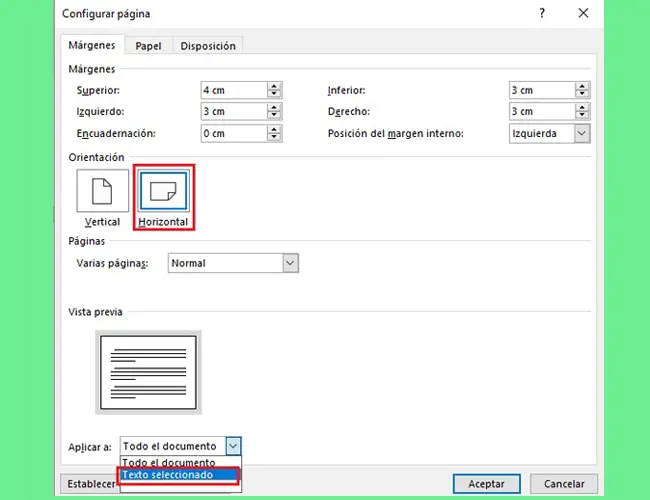The height and width of the screenshot is (500, 650).
Task: Increase the Derecho margin value
Action: (582, 107)
